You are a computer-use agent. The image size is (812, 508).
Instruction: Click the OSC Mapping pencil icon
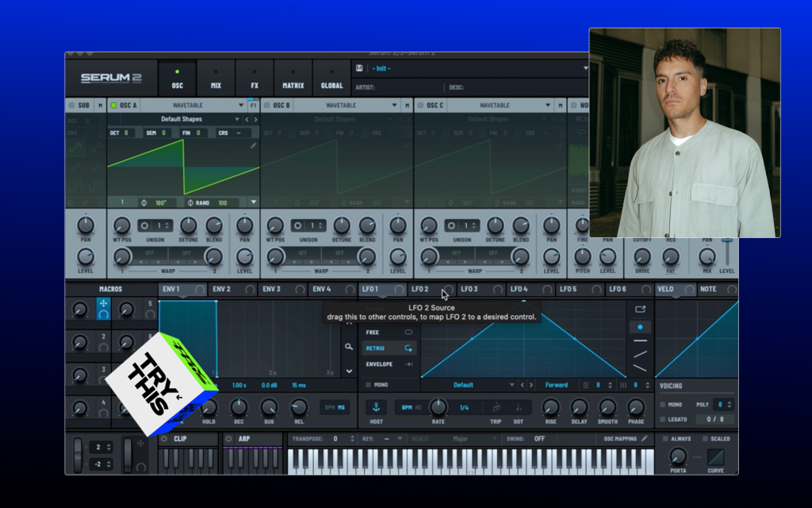click(x=645, y=438)
